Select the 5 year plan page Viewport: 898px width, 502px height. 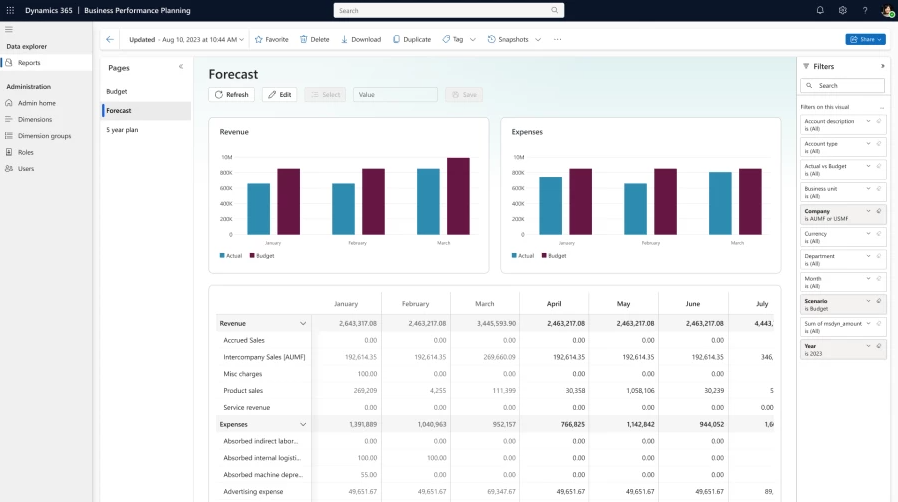[x=122, y=130]
